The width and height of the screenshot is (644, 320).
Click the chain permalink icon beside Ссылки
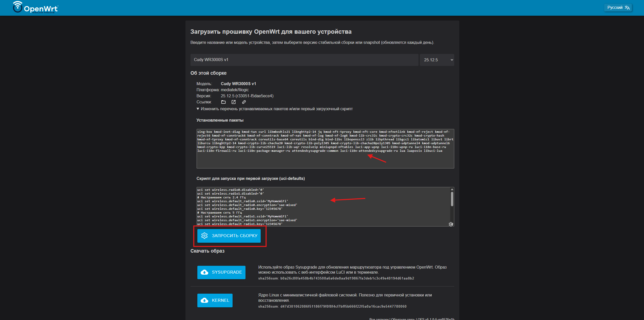click(244, 102)
